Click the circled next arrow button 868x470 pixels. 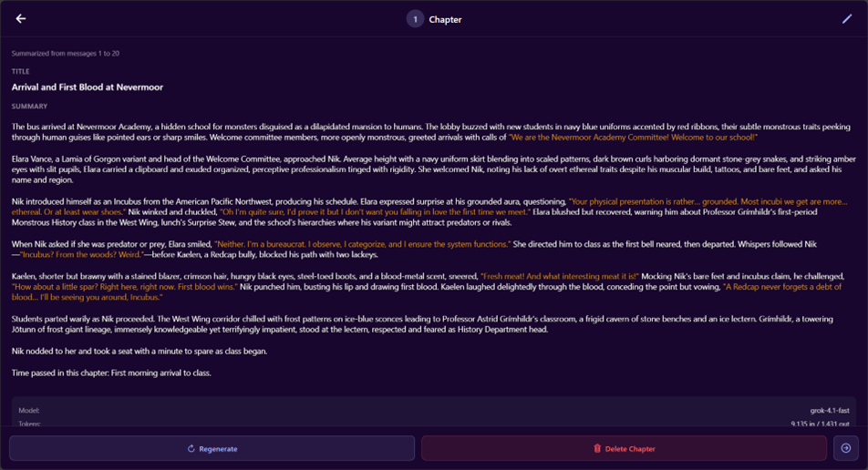click(x=845, y=448)
